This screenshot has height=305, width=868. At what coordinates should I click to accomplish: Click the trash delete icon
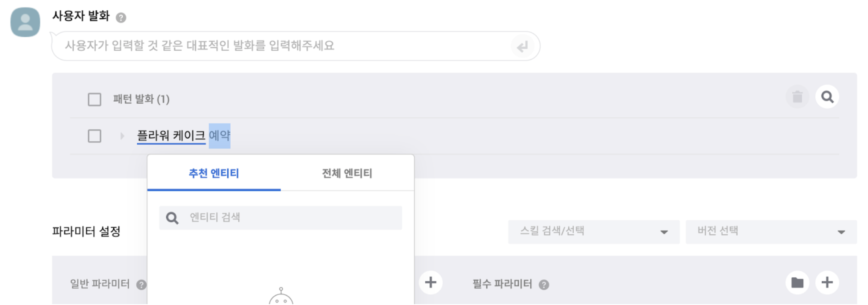(x=797, y=97)
